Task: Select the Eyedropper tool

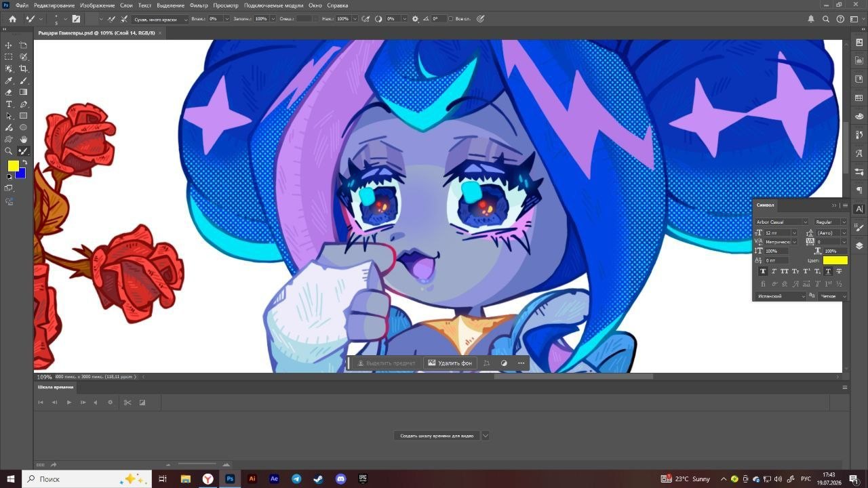Action: tap(9, 81)
